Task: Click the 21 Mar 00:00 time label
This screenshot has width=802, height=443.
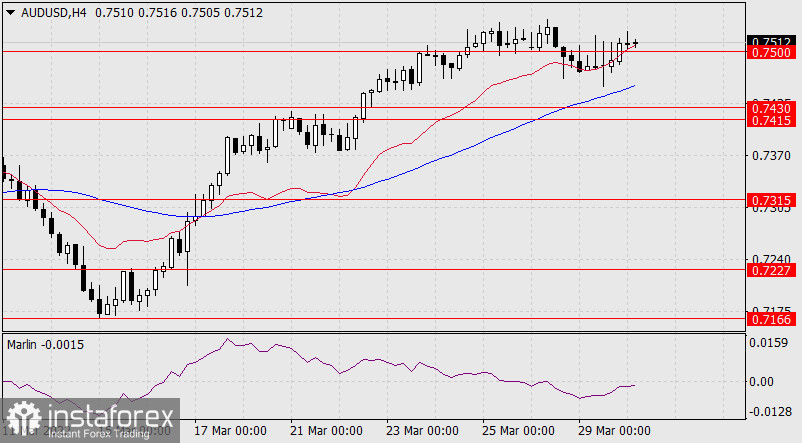Action: 326,431
